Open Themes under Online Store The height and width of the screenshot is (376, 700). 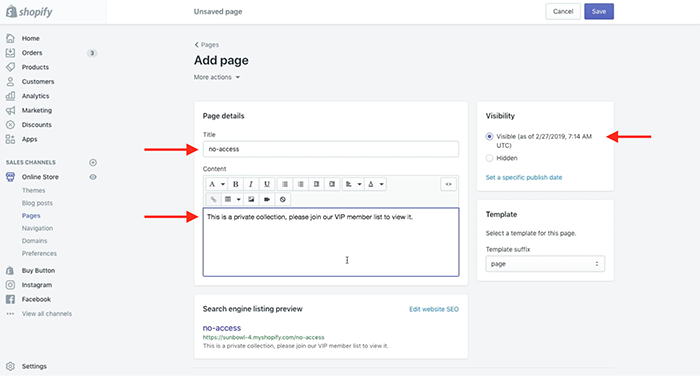coord(33,190)
